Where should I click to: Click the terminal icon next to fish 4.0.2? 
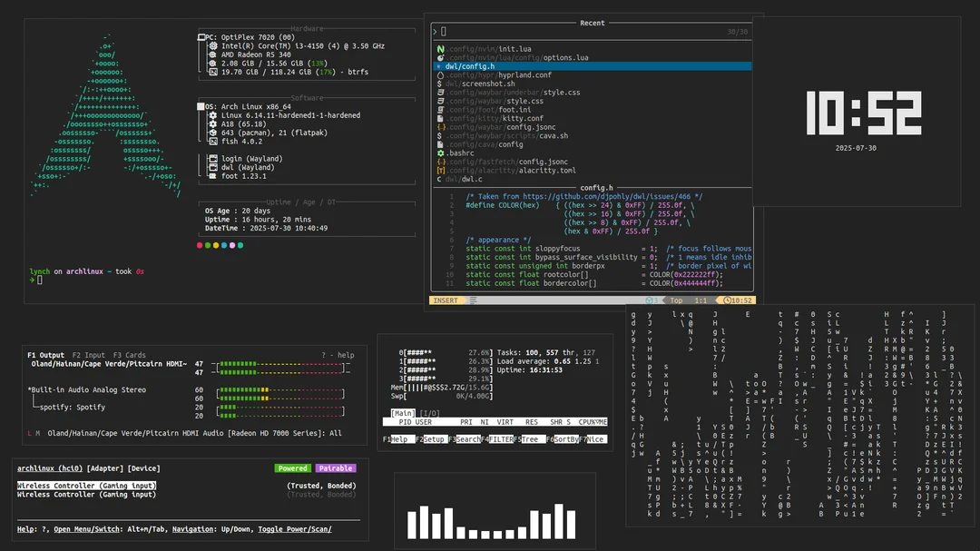click(x=212, y=142)
